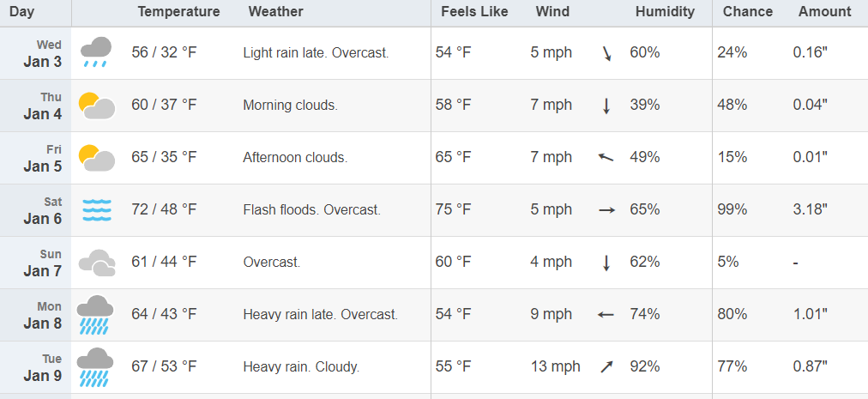Click the partly sunny icon for Thu Jan 4
The height and width of the screenshot is (399, 868).
coord(96,106)
